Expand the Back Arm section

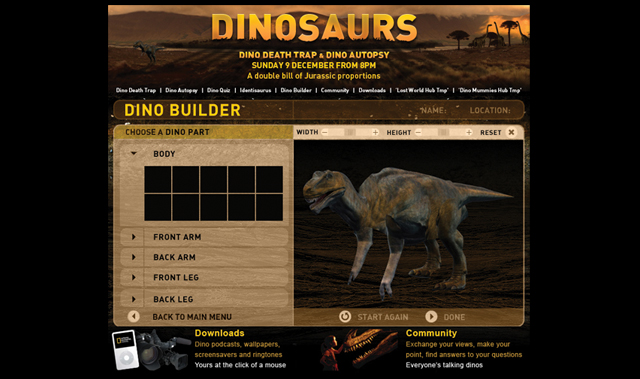pyautogui.click(x=133, y=257)
